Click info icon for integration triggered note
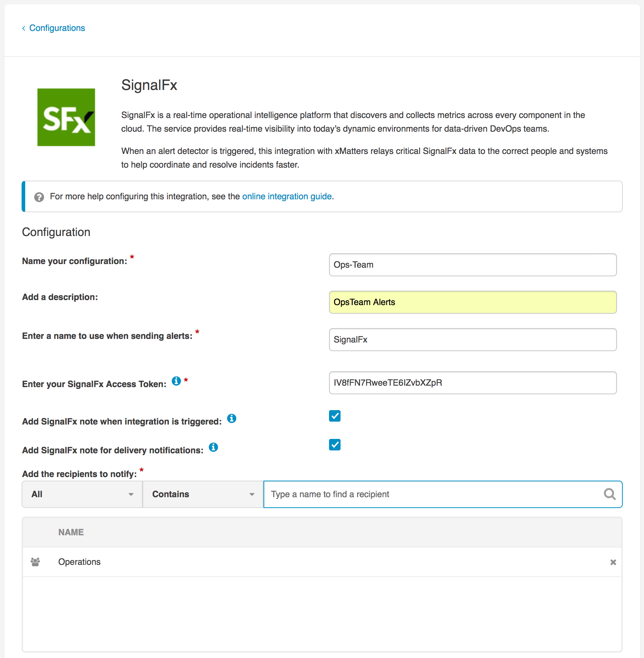 [x=231, y=418]
